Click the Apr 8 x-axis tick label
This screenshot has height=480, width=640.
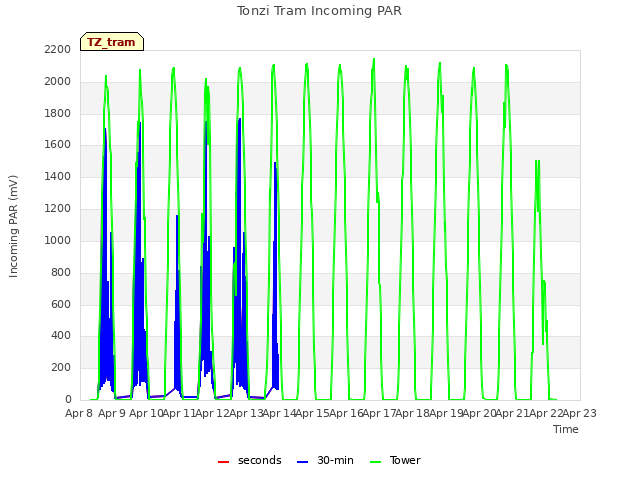(79, 413)
